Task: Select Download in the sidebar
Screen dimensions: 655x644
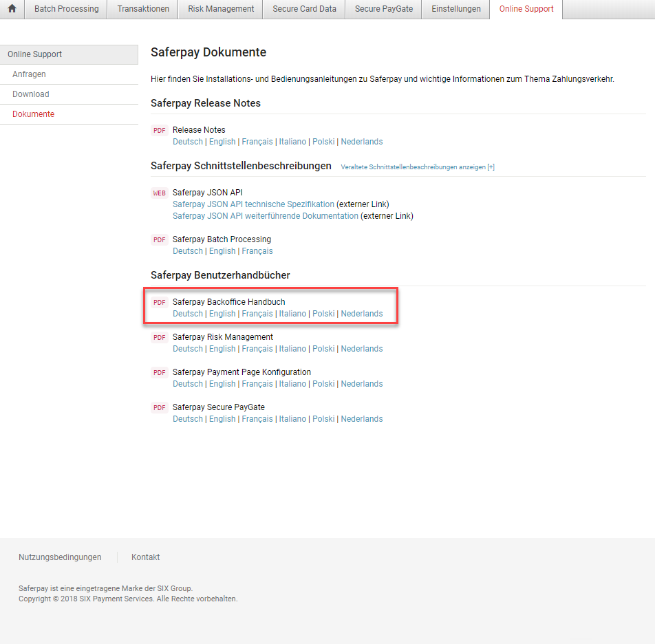Action: tap(31, 94)
